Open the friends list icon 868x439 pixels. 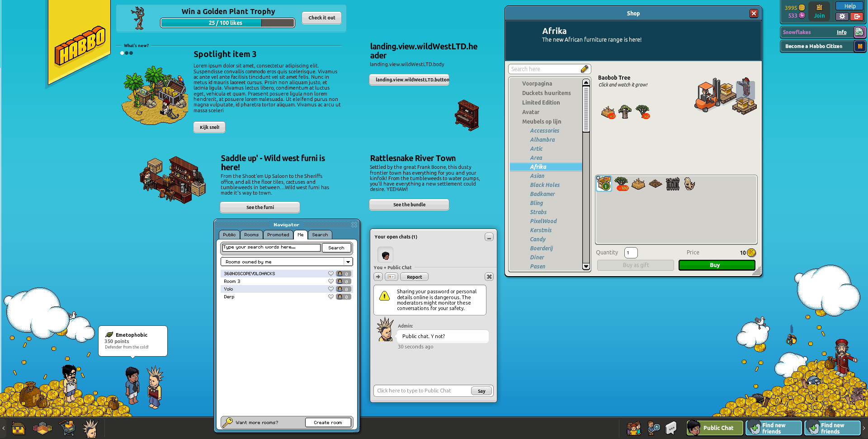point(633,428)
